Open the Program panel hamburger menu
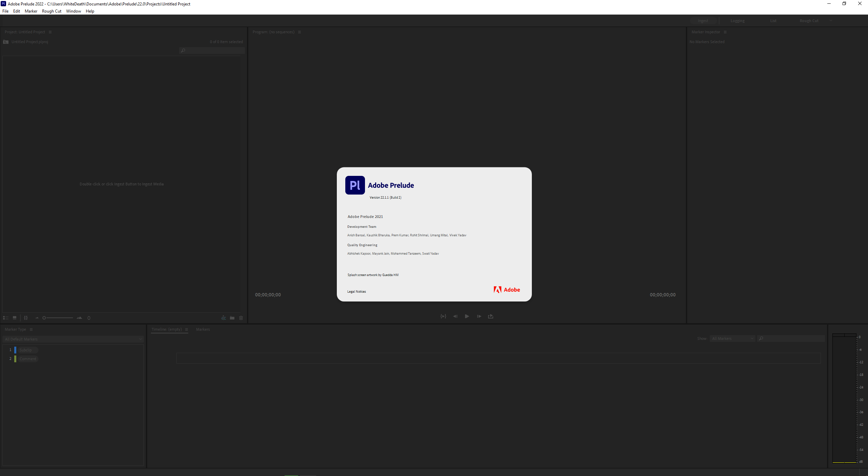 (300, 32)
